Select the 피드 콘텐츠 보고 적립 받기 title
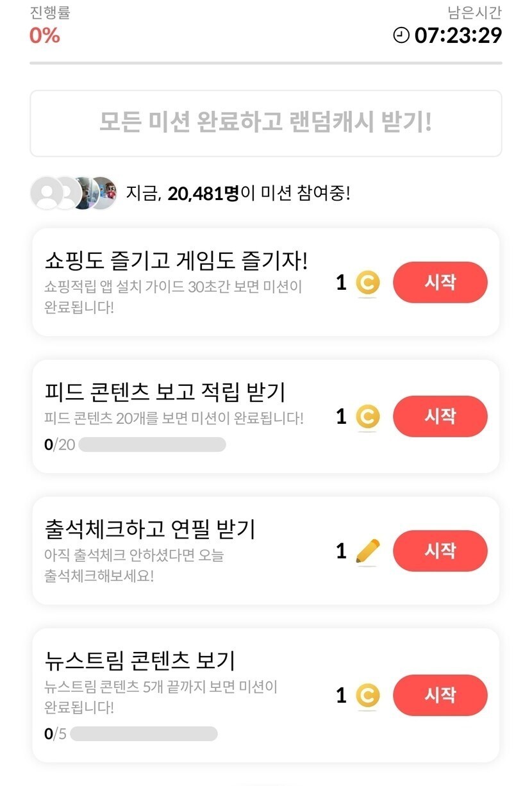532x786 pixels. click(x=165, y=391)
